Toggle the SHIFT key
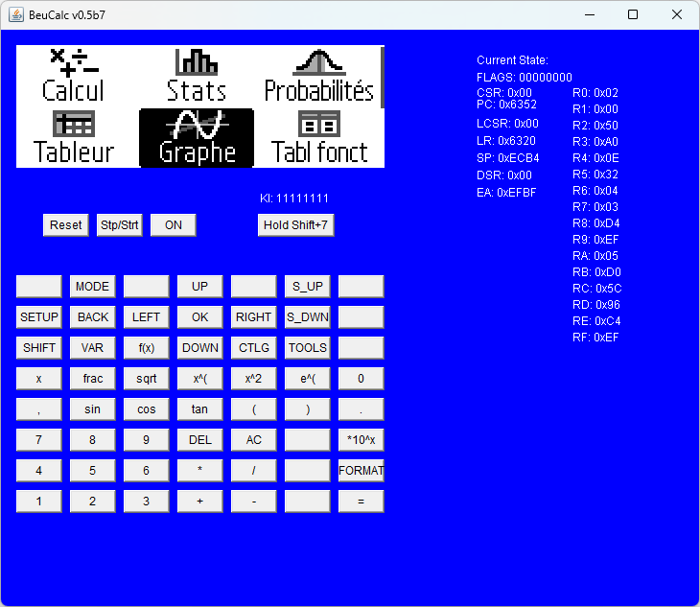 [39, 348]
